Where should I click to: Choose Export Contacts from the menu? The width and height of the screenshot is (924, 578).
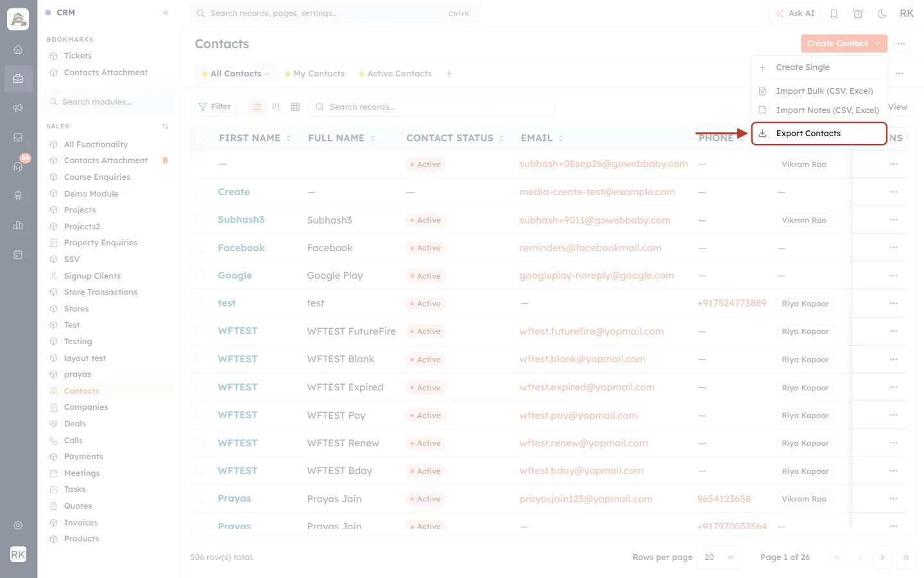coord(819,134)
